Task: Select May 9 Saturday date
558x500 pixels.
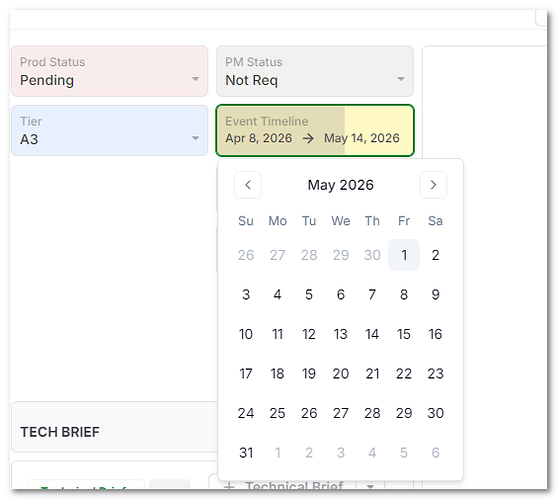Action: 435,294
